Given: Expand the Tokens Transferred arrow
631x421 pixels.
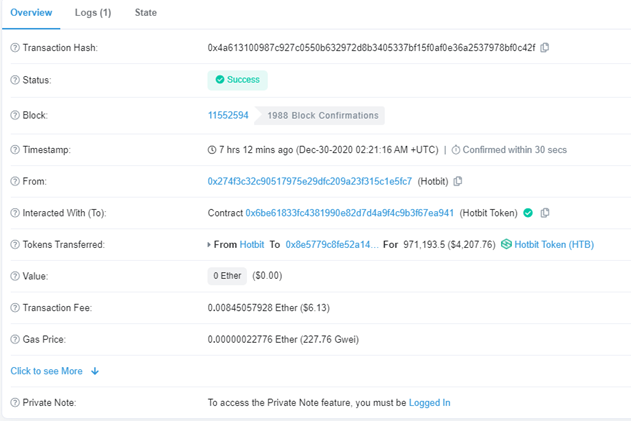Looking at the screenshot, I should coord(210,244).
